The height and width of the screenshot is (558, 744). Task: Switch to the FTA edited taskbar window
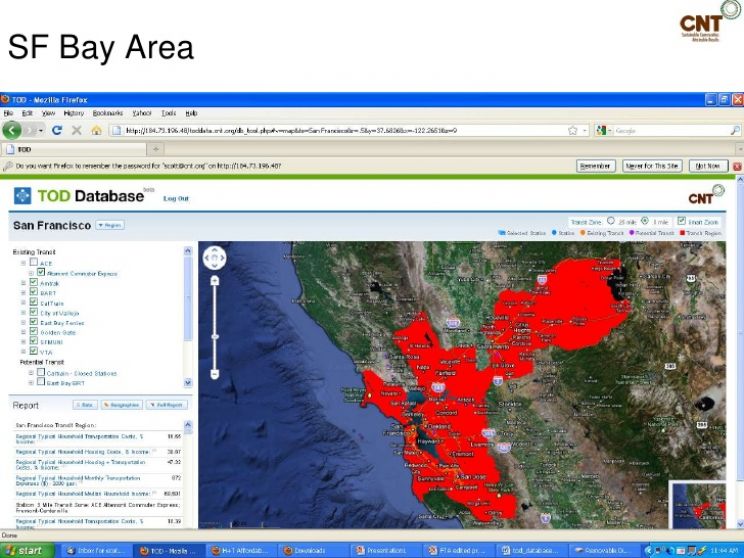tap(459, 550)
